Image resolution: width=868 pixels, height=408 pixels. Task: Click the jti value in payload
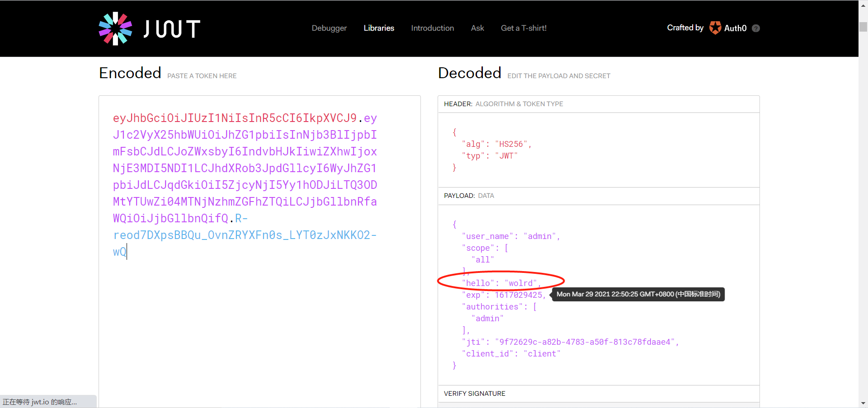click(x=586, y=342)
